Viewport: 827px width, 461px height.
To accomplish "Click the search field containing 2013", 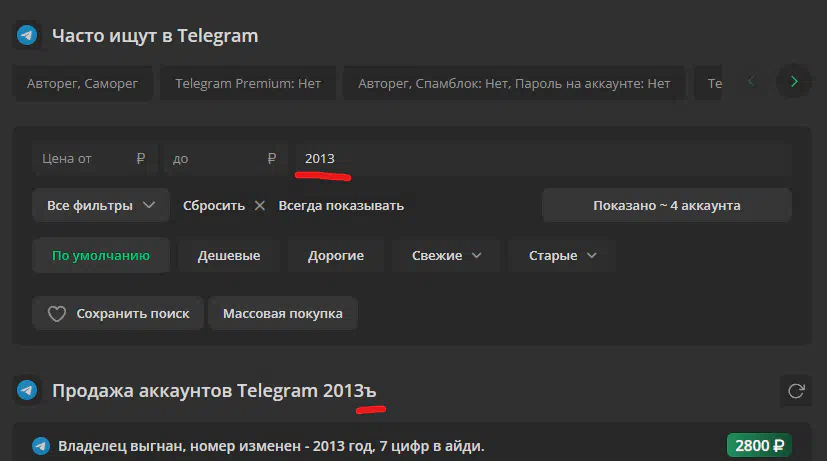I will point(543,159).
